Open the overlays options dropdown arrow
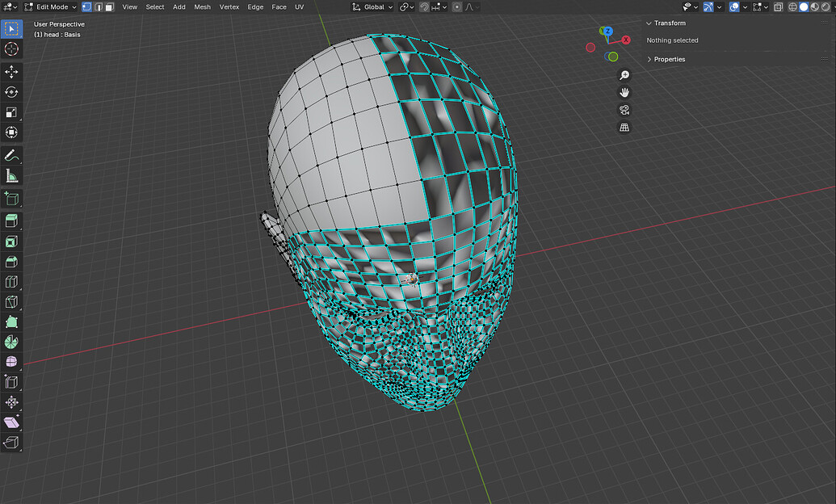836x504 pixels. [745, 7]
